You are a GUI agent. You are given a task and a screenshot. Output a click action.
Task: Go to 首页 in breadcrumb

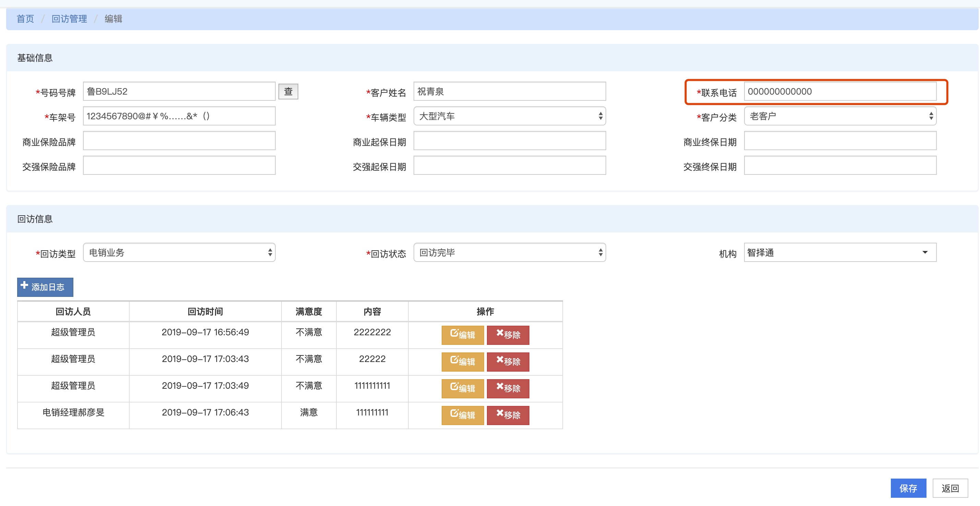[x=25, y=19]
